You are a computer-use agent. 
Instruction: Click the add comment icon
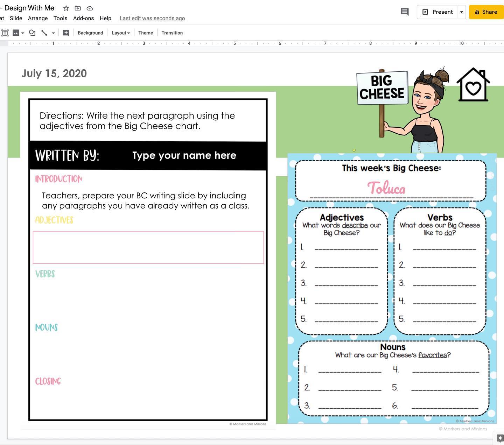click(66, 33)
